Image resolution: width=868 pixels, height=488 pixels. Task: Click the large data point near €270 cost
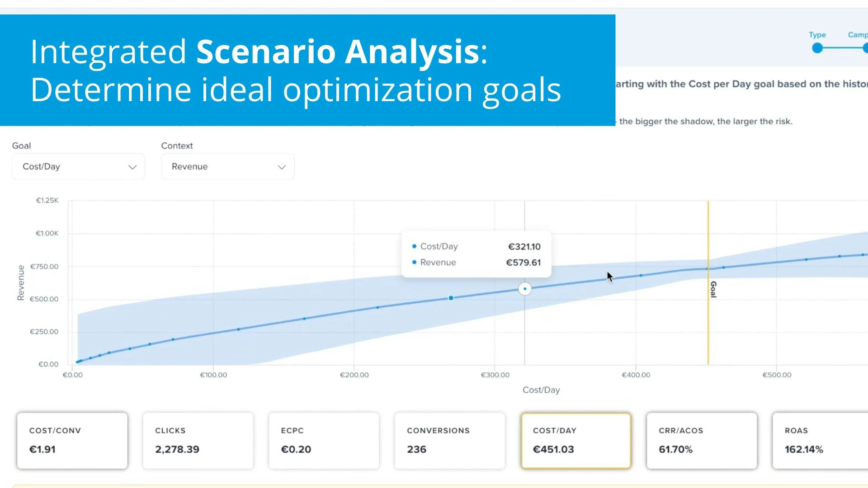451,298
